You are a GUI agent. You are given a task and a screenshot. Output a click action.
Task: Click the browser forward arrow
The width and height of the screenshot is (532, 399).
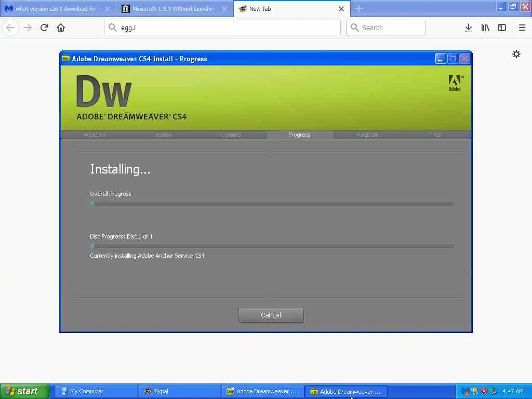coord(28,28)
